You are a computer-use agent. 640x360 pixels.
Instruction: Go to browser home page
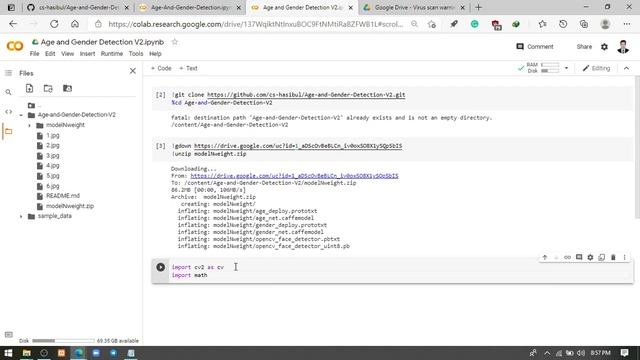coord(75,24)
